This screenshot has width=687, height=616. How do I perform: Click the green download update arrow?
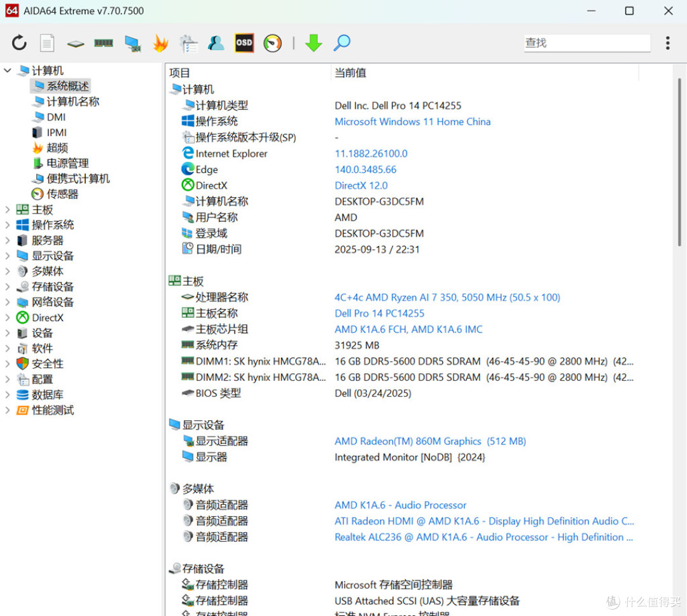[x=313, y=43]
